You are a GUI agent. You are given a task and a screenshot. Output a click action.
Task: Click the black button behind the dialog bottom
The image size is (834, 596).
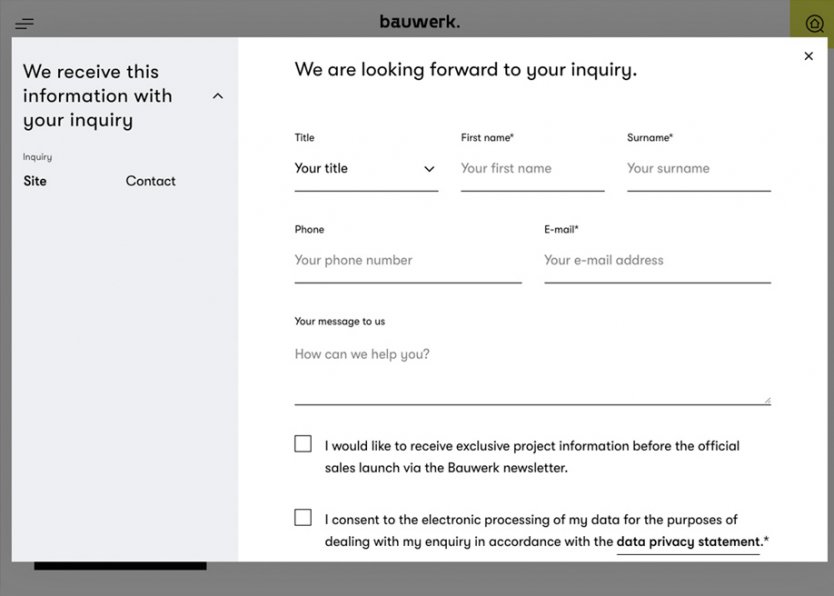tap(120, 566)
